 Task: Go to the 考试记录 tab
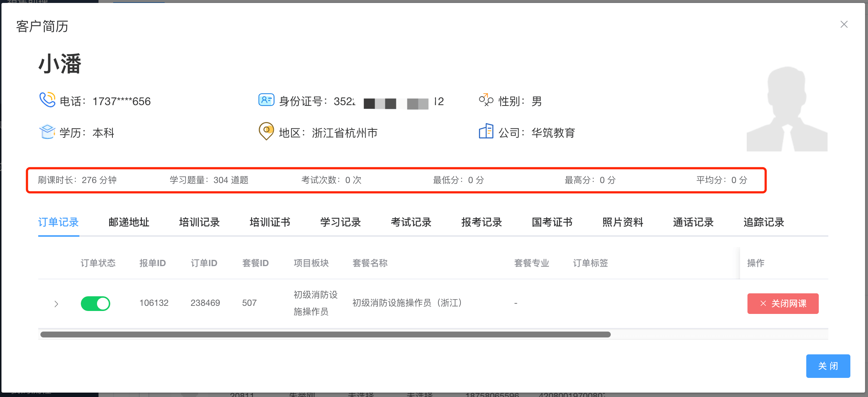[411, 222]
